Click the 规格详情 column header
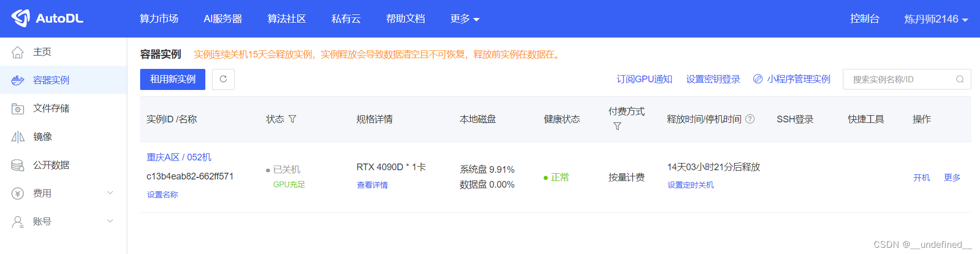This screenshot has width=980, height=254. pyautogui.click(x=375, y=119)
